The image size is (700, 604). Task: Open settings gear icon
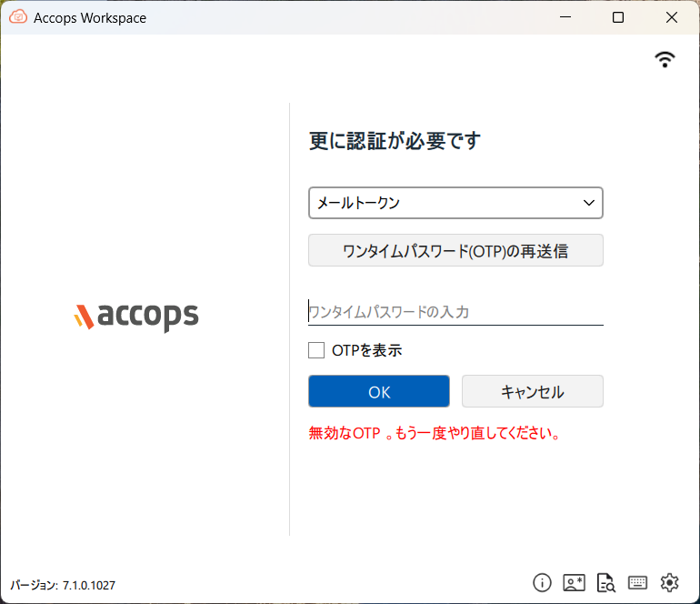pyautogui.click(x=670, y=582)
